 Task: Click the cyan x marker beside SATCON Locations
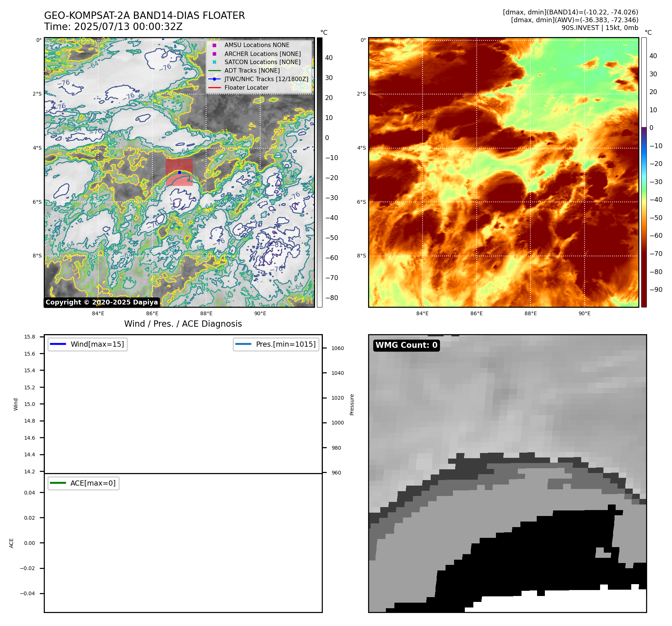tap(214, 62)
